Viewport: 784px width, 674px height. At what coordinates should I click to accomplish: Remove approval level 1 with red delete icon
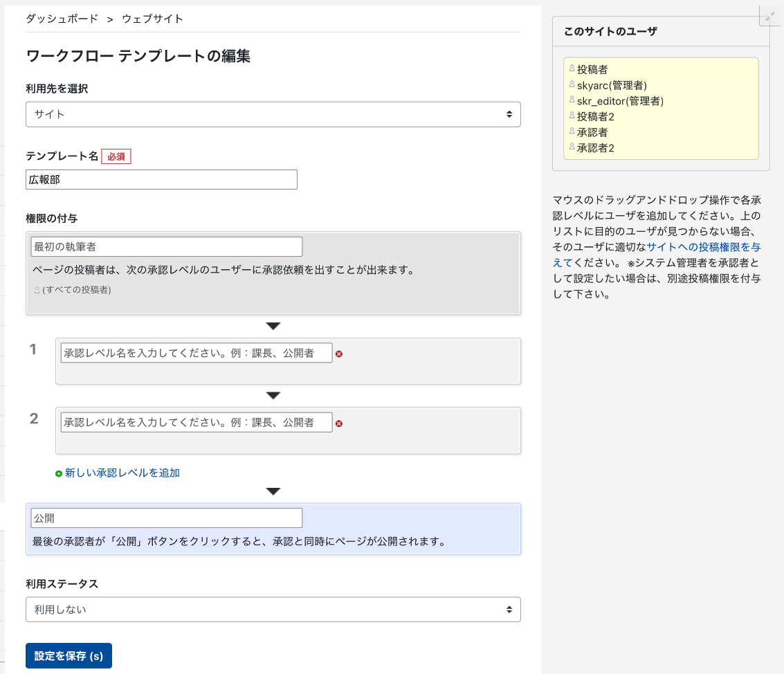tap(339, 354)
